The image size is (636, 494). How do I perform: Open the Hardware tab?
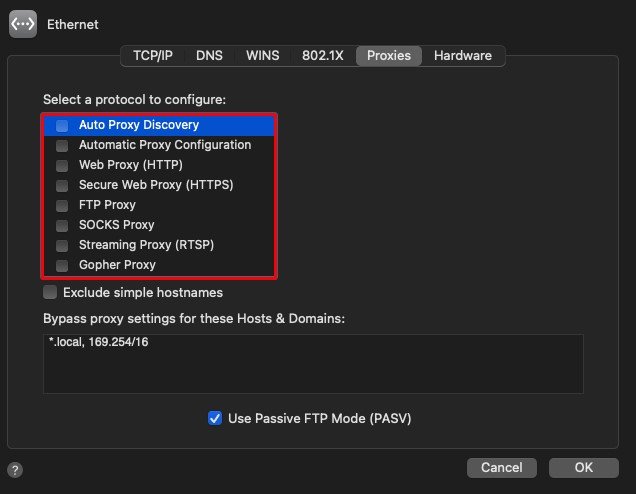(x=462, y=56)
